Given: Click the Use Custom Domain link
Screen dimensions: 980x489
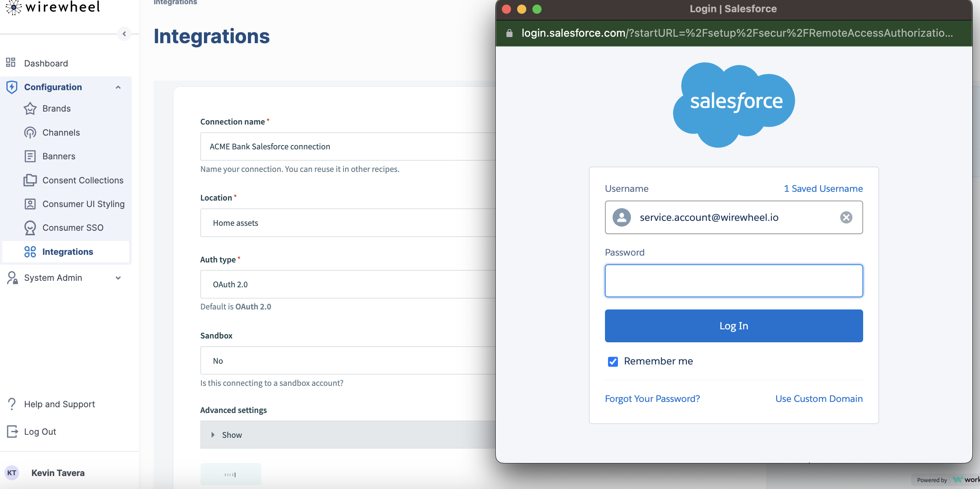Looking at the screenshot, I should [x=818, y=399].
